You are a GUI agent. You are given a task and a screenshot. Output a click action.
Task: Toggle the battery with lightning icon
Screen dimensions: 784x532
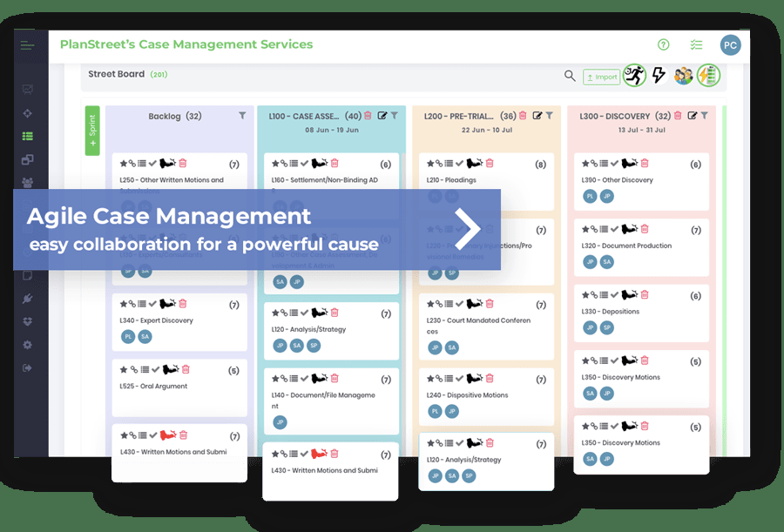click(x=708, y=76)
